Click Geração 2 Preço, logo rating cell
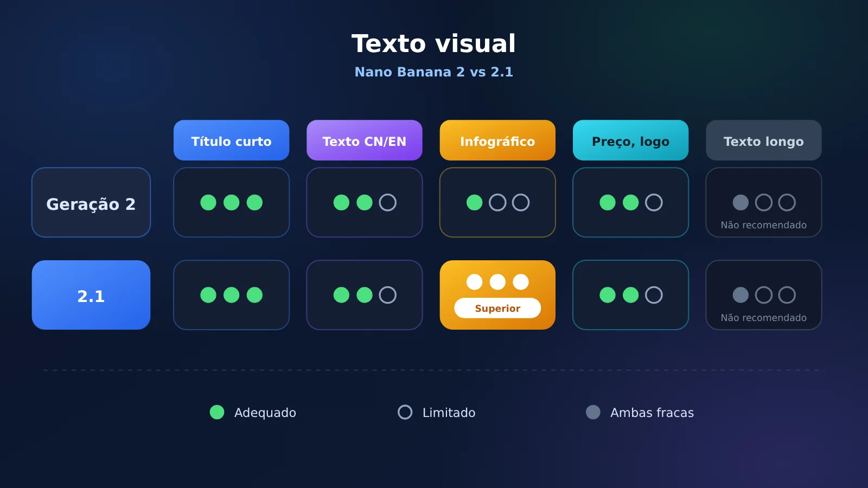Image resolution: width=868 pixels, height=488 pixels. (630, 202)
